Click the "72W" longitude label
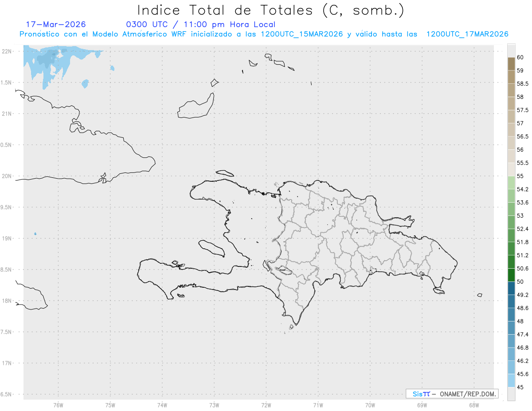Image resolution: width=532 pixels, height=411 pixels. [x=266, y=404]
